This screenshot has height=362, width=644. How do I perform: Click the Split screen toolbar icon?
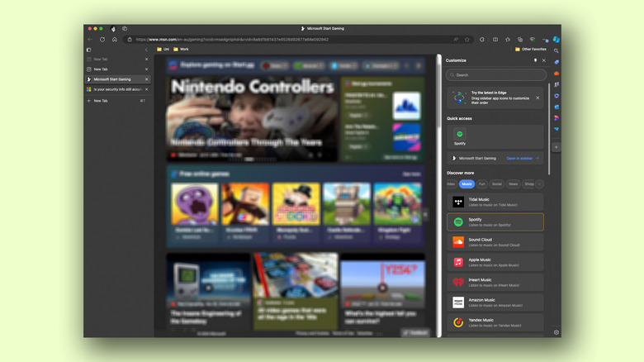pos(495,40)
